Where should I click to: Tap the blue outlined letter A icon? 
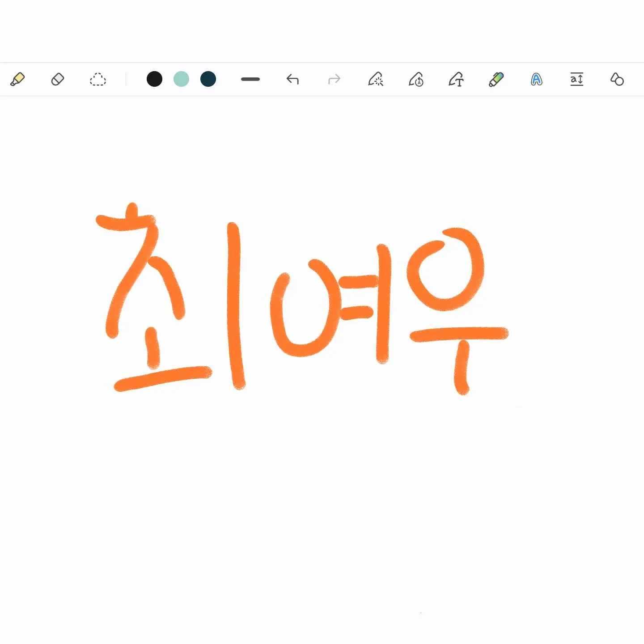(x=537, y=79)
